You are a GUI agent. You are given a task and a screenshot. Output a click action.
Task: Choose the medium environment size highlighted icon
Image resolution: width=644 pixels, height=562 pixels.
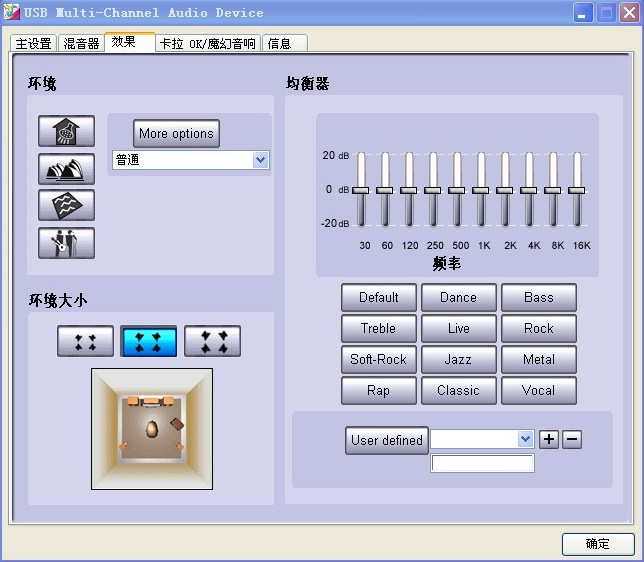pos(149,341)
